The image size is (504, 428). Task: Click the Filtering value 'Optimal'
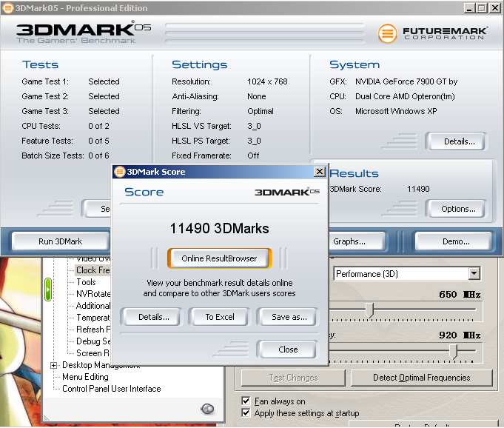click(261, 111)
